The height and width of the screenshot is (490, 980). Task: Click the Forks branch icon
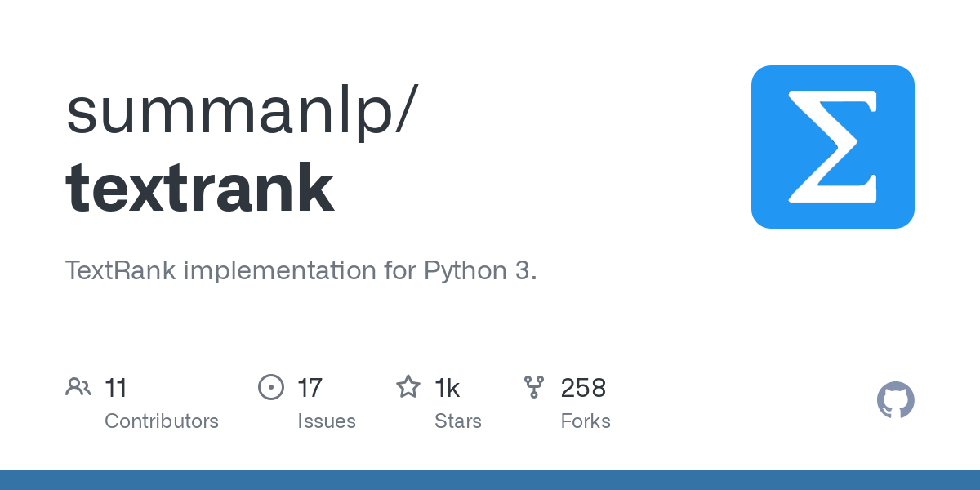pyautogui.click(x=534, y=387)
